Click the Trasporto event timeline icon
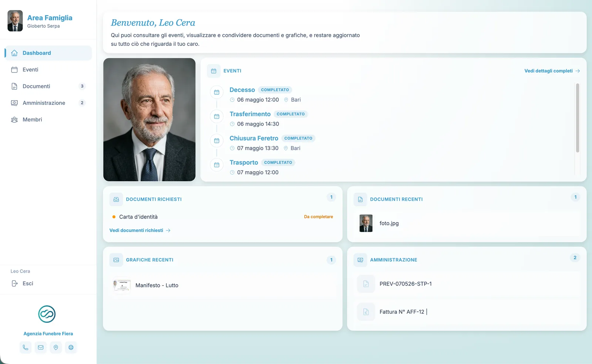The image size is (592, 364). (x=217, y=165)
